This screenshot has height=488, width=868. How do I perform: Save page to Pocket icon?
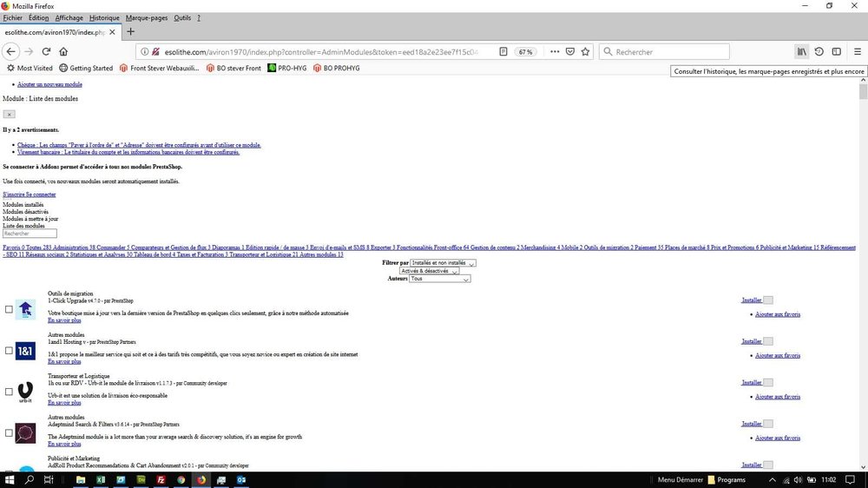(x=570, y=51)
